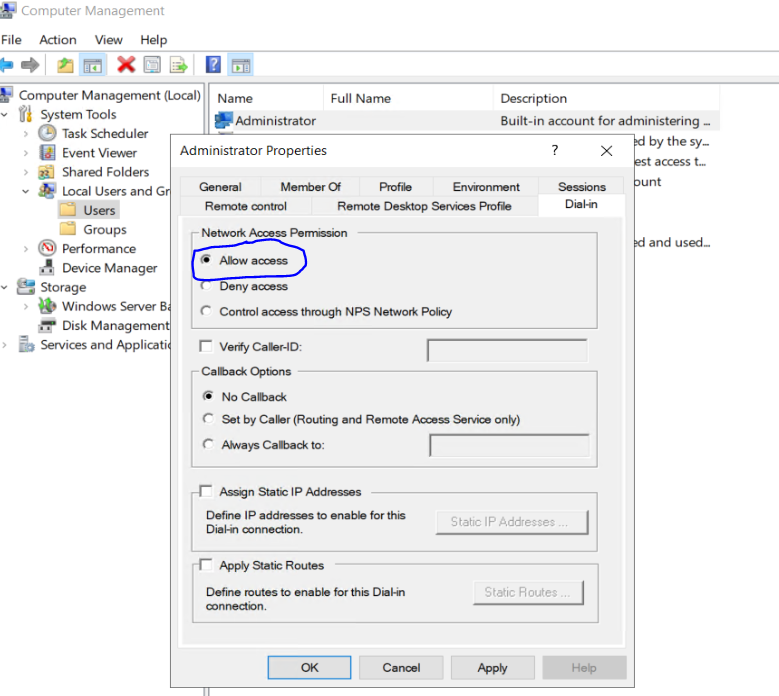Open the Help menu
779x696 pixels.
tap(154, 40)
